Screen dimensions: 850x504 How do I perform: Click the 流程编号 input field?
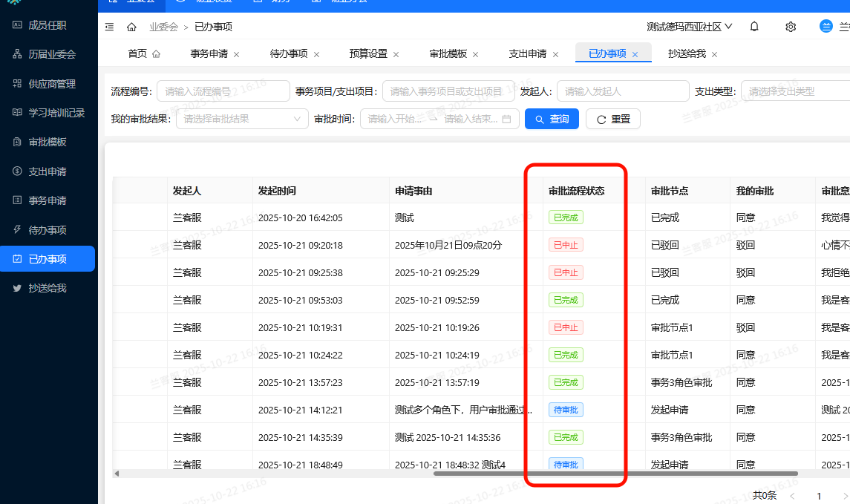click(x=223, y=90)
